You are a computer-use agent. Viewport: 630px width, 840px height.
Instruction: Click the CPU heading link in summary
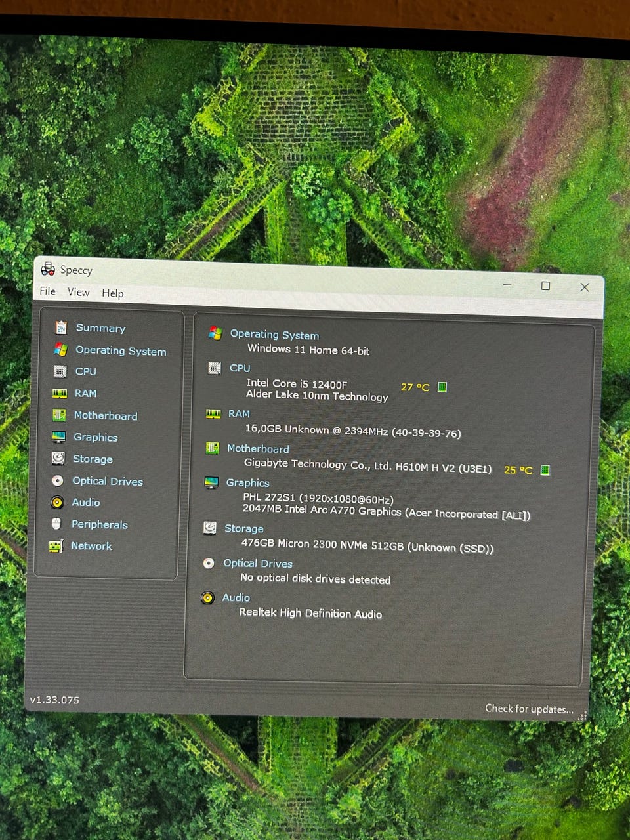click(240, 368)
